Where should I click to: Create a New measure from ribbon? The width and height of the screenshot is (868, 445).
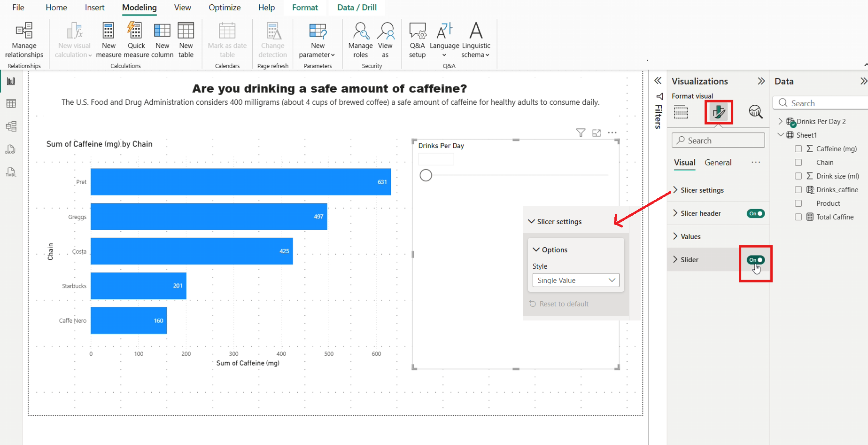pyautogui.click(x=108, y=31)
